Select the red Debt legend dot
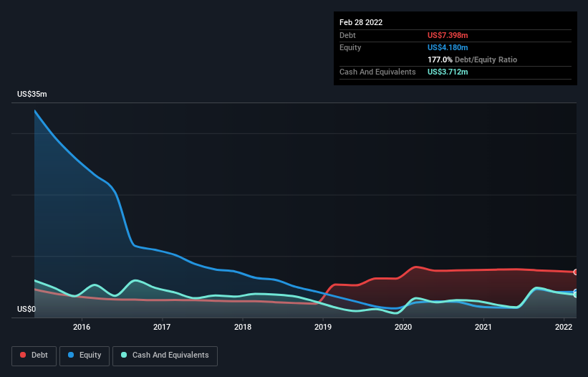This screenshot has width=588, height=377. pos(23,355)
